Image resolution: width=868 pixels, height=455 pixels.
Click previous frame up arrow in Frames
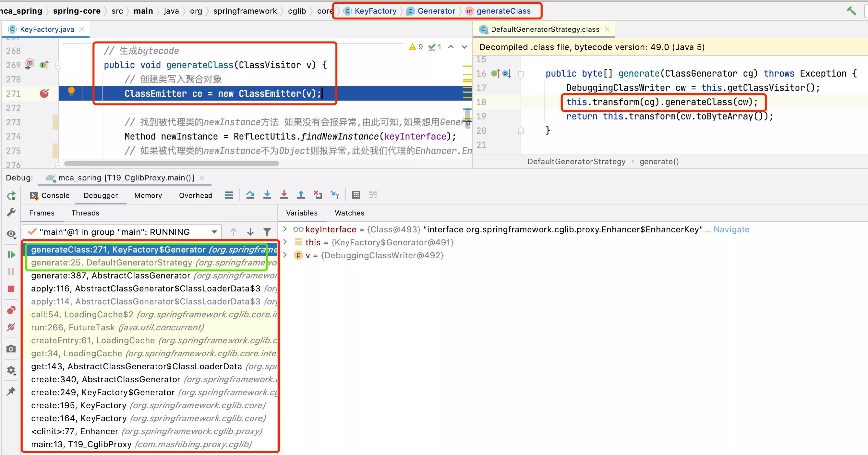[233, 231]
